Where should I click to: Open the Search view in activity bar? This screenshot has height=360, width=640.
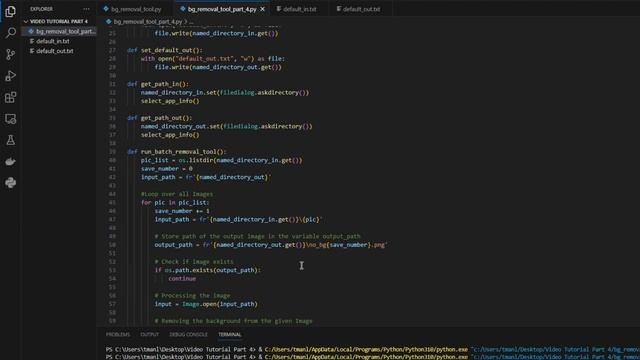click(x=11, y=33)
